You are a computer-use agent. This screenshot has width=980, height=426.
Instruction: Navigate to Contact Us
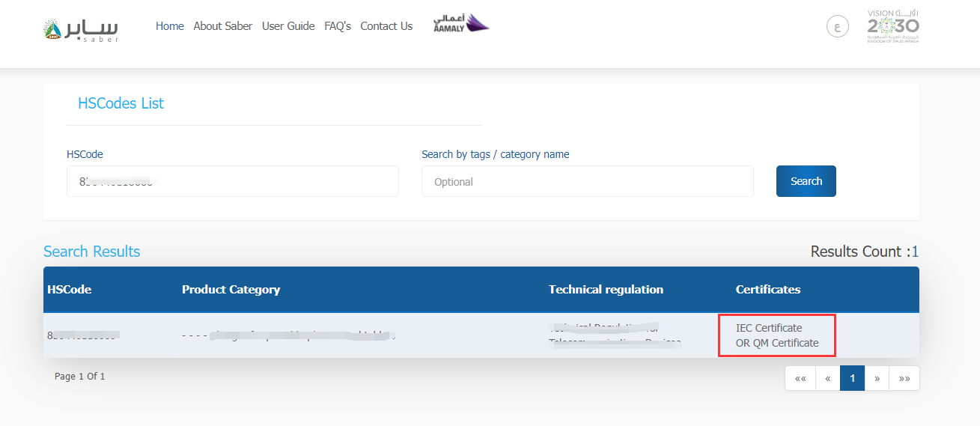click(x=386, y=26)
